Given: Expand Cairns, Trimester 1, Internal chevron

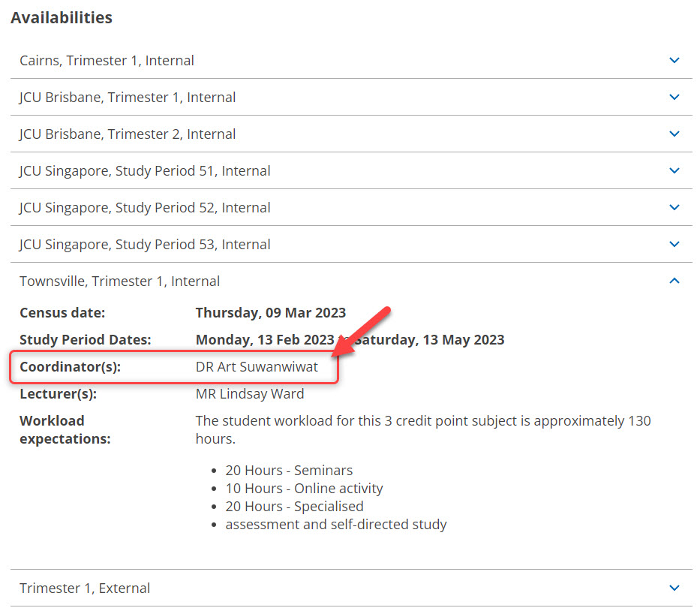Looking at the screenshot, I should (x=674, y=60).
